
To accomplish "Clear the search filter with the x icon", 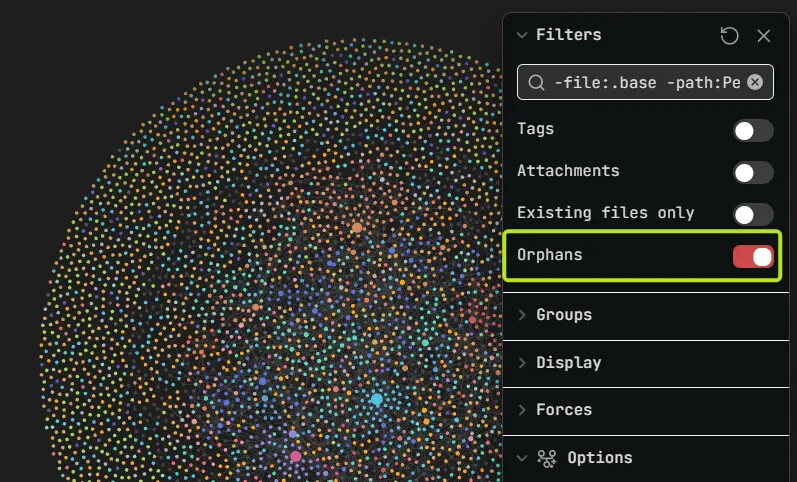I will 755,82.
